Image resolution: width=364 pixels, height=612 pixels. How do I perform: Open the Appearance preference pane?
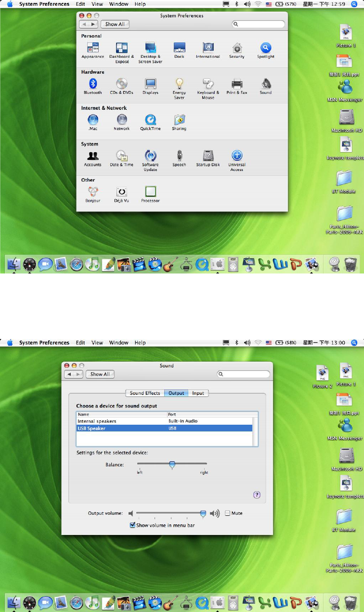tap(92, 51)
